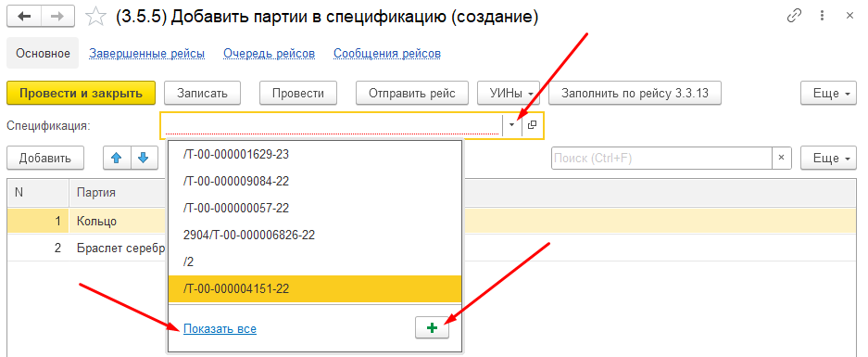Open the Очередь рейсов tab
Viewport: 868px width, 357px height.
click(269, 54)
